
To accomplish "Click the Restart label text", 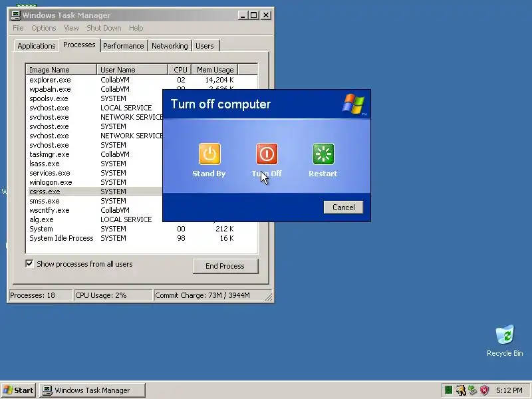I will click(323, 174).
